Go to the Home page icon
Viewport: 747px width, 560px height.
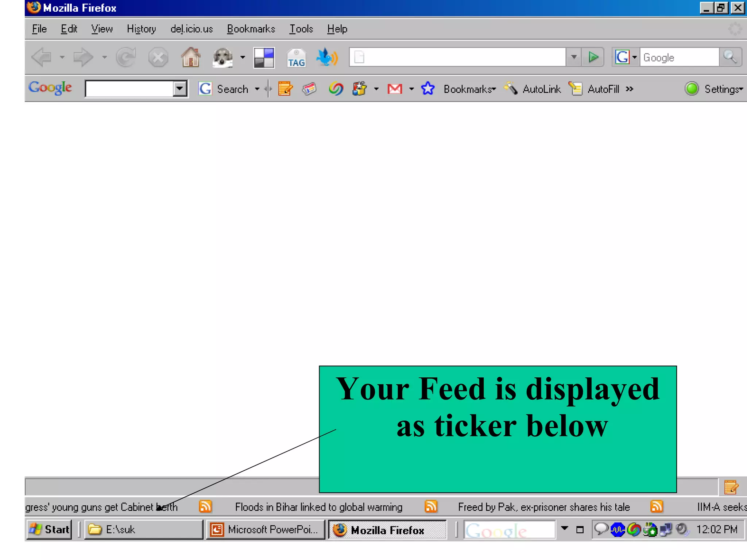191,57
